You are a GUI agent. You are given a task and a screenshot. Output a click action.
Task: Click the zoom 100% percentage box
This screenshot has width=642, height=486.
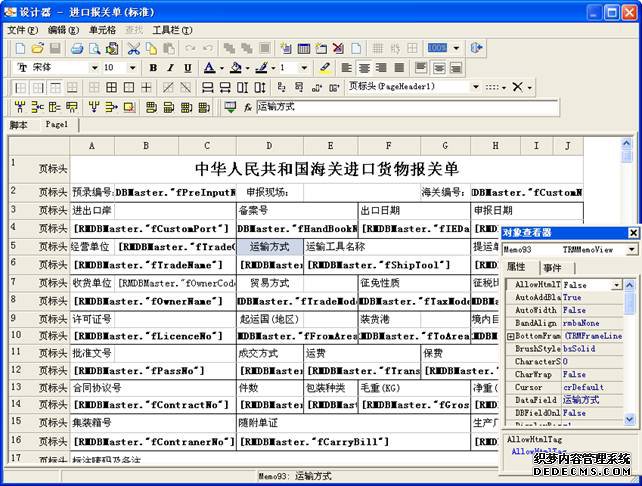click(x=438, y=48)
